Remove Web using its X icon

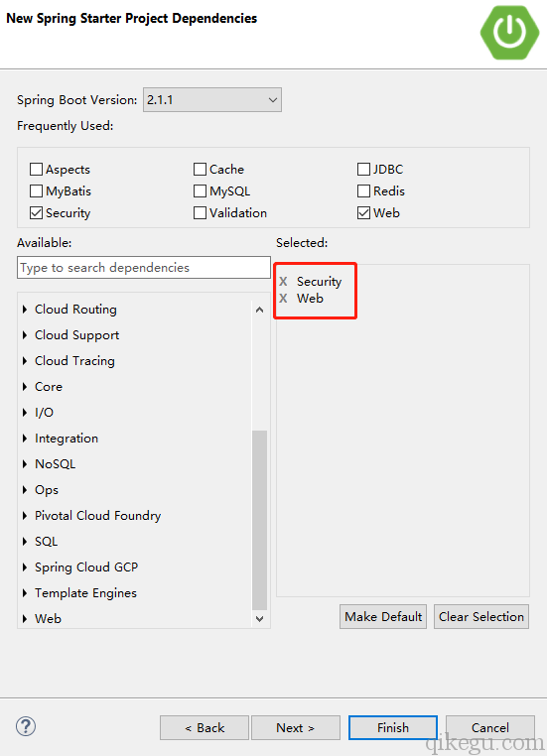click(283, 299)
